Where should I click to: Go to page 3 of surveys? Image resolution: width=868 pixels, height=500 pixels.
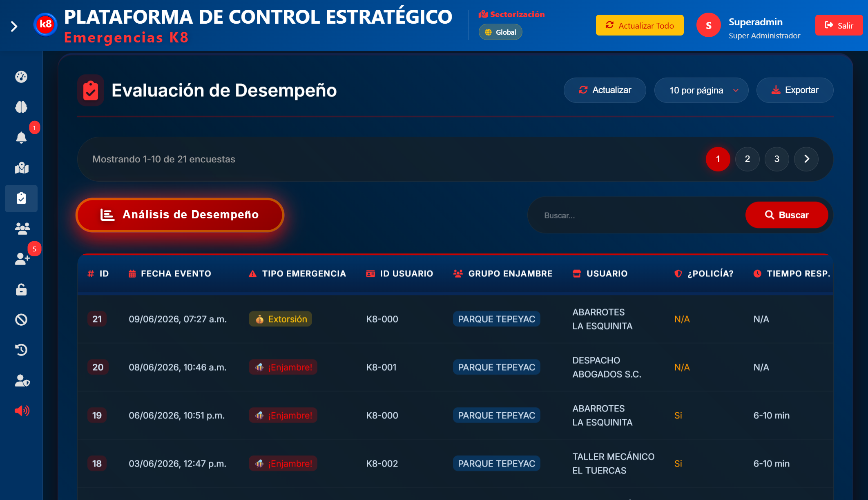[777, 159]
